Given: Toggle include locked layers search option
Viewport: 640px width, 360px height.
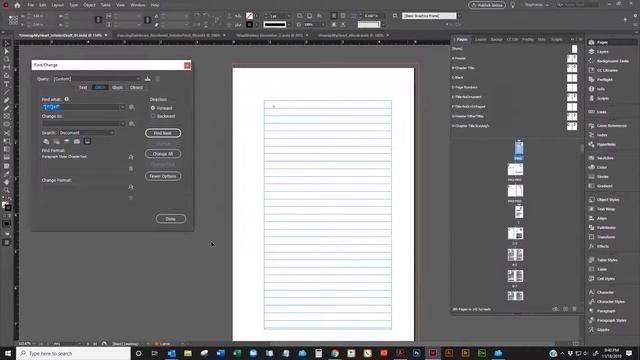Looking at the screenshot, I should 46,142.
